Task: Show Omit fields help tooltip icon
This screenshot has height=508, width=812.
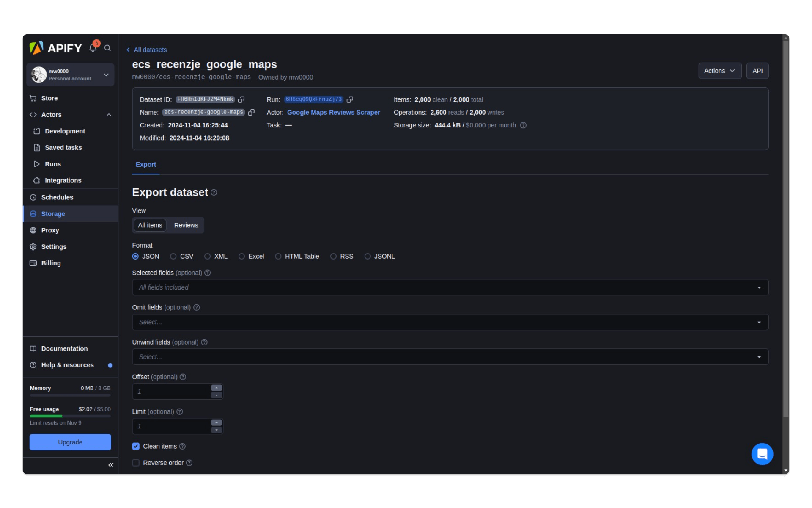Action: click(x=197, y=308)
